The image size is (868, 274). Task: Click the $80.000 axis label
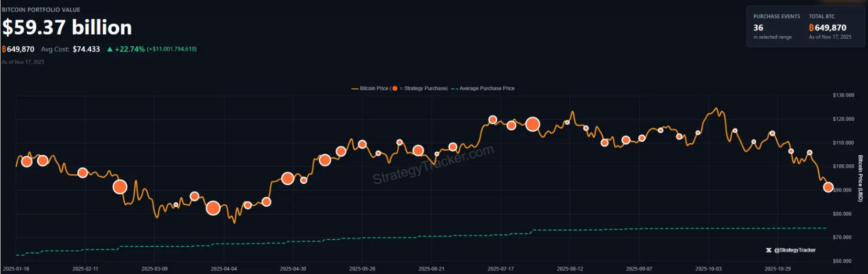[843, 214]
